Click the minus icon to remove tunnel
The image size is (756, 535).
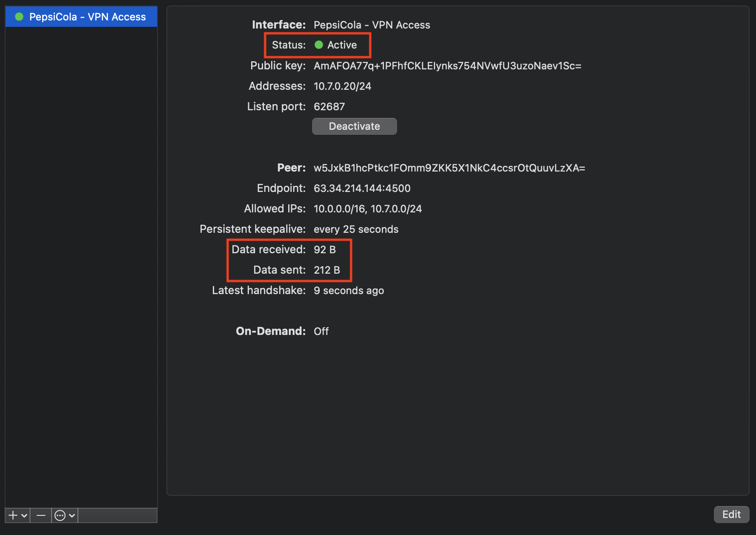pyautogui.click(x=41, y=515)
